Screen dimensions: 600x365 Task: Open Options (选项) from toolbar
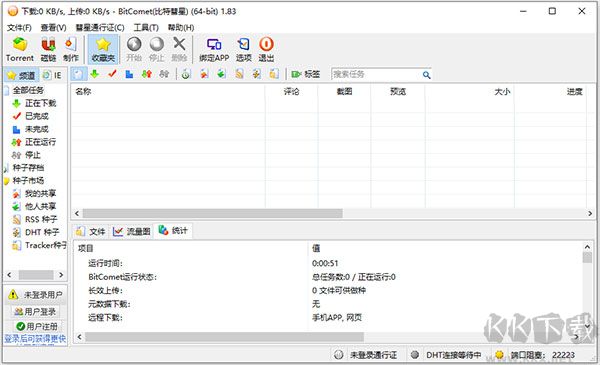point(243,49)
